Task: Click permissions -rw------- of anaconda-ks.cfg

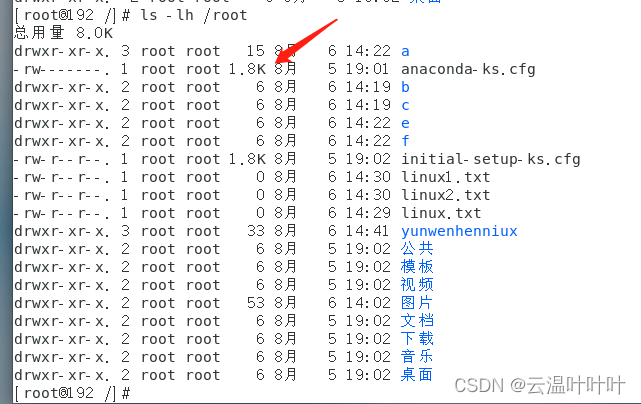Action: click(x=62, y=70)
